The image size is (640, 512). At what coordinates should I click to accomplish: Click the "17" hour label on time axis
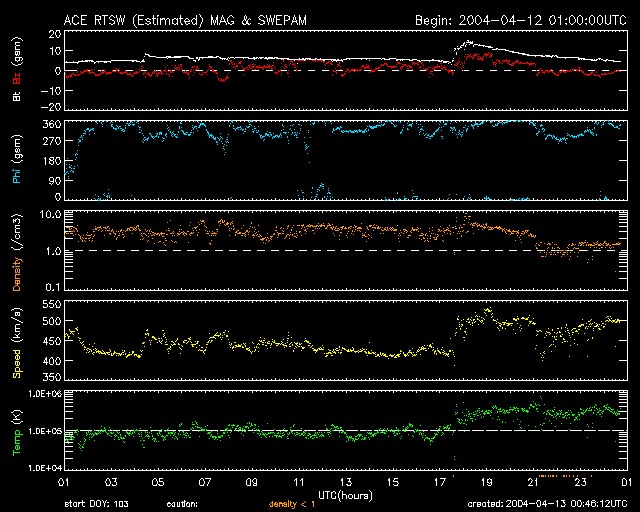click(440, 482)
